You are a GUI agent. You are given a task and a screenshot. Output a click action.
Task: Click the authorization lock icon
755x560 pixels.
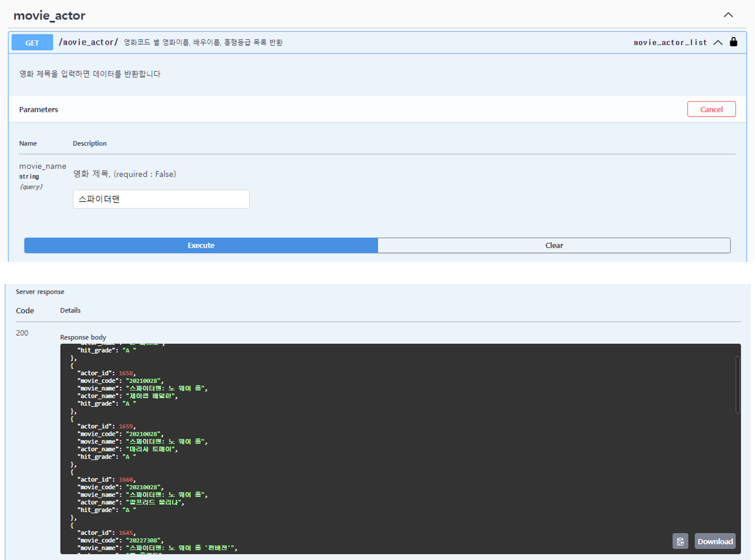click(733, 42)
